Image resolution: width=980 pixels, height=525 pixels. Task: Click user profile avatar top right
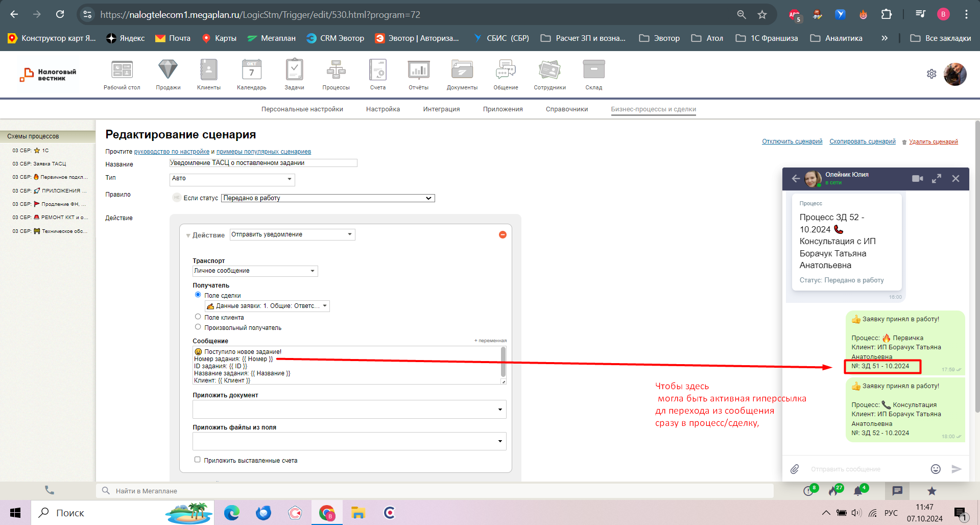955,75
